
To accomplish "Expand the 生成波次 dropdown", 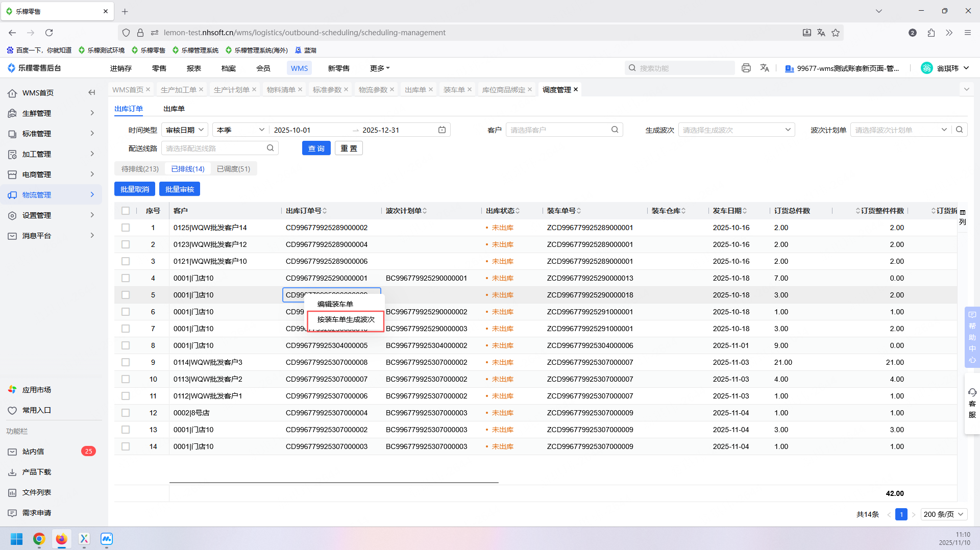I will click(x=736, y=130).
